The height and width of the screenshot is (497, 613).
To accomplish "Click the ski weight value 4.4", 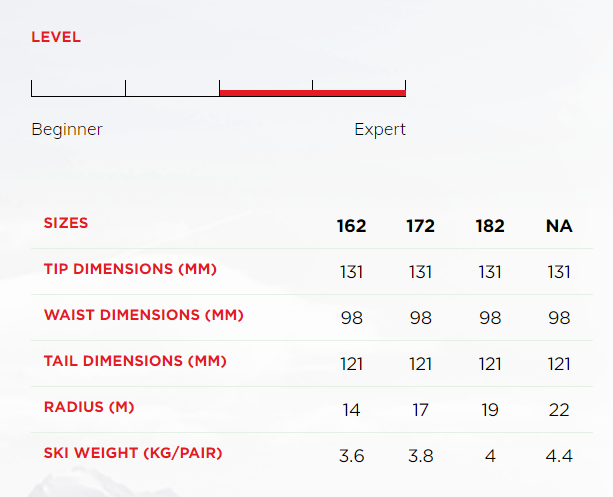I will tap(559, 456).
